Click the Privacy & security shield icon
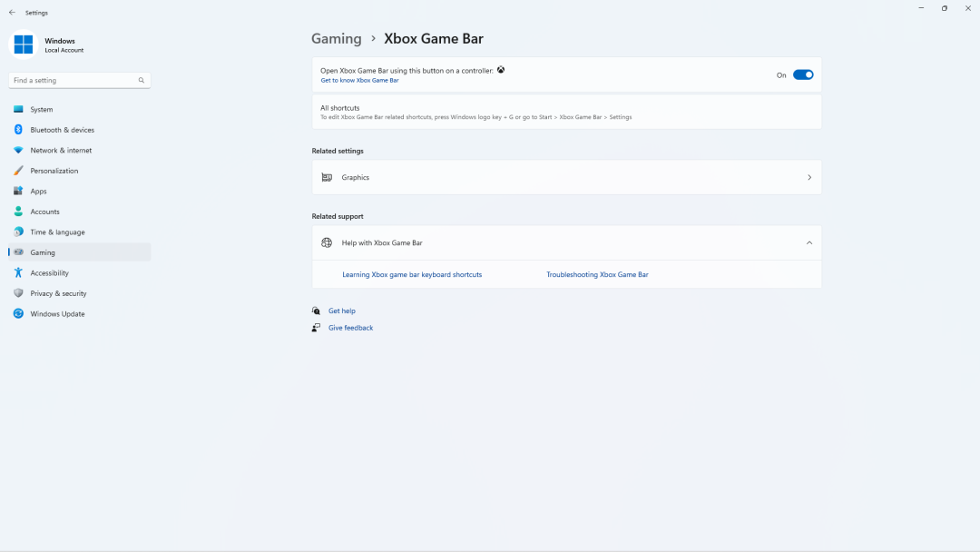 pos(18,293)
